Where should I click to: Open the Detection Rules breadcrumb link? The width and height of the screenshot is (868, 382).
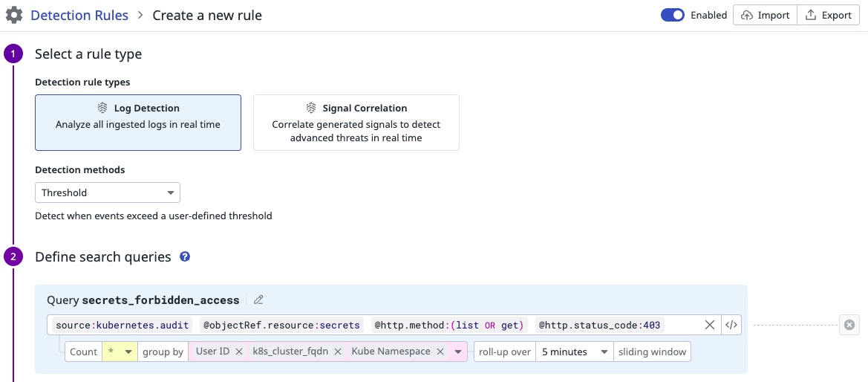(79, 15)
